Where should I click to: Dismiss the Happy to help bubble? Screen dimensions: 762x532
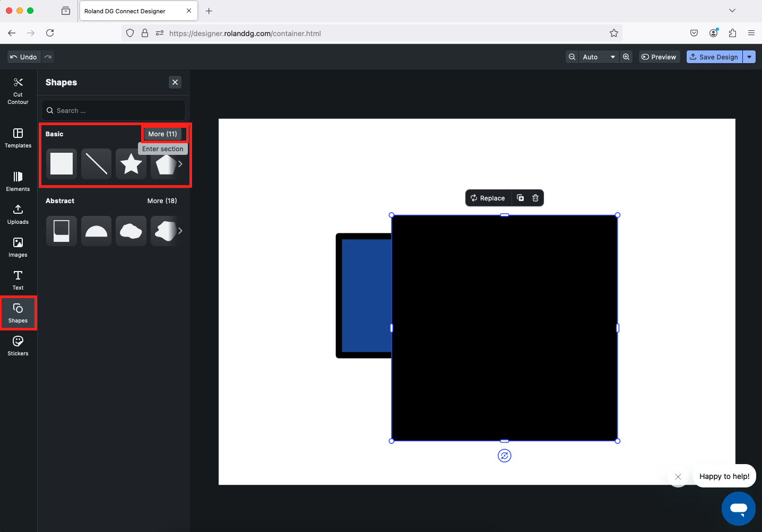click(678, 477)
